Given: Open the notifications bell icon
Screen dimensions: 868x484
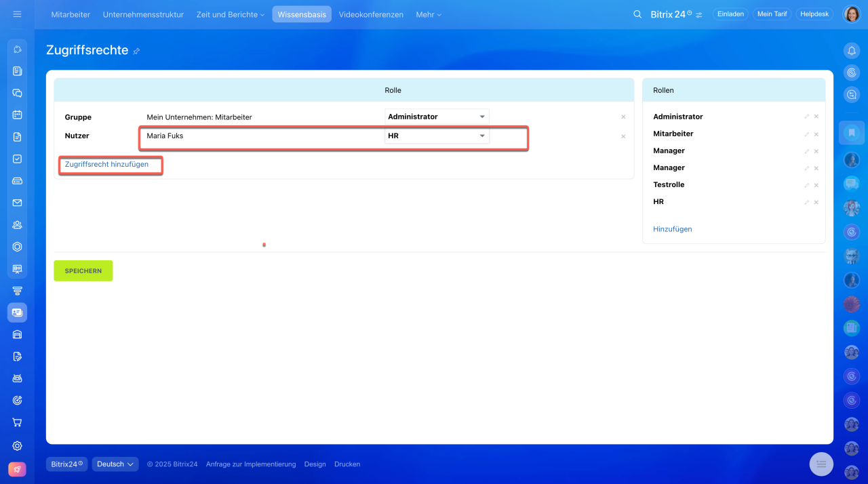Looking at the screenshot, I should point(852,51).
